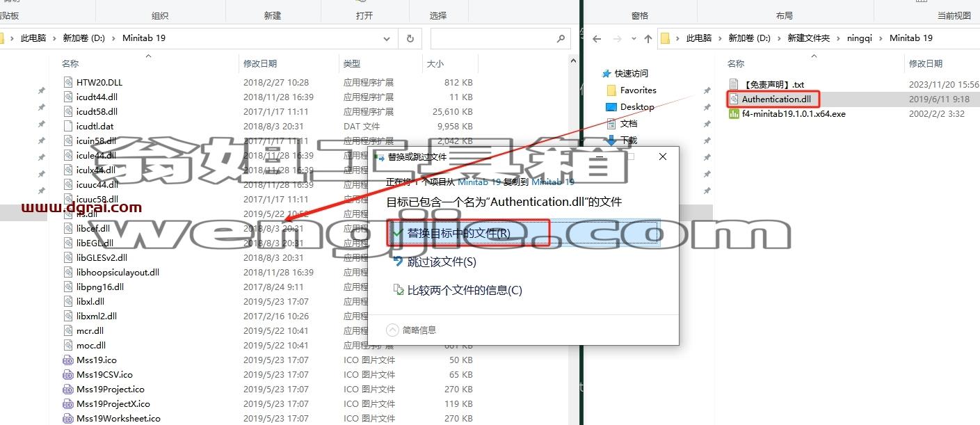Open the source Minitab 19 link in dialog

point(479,182)
